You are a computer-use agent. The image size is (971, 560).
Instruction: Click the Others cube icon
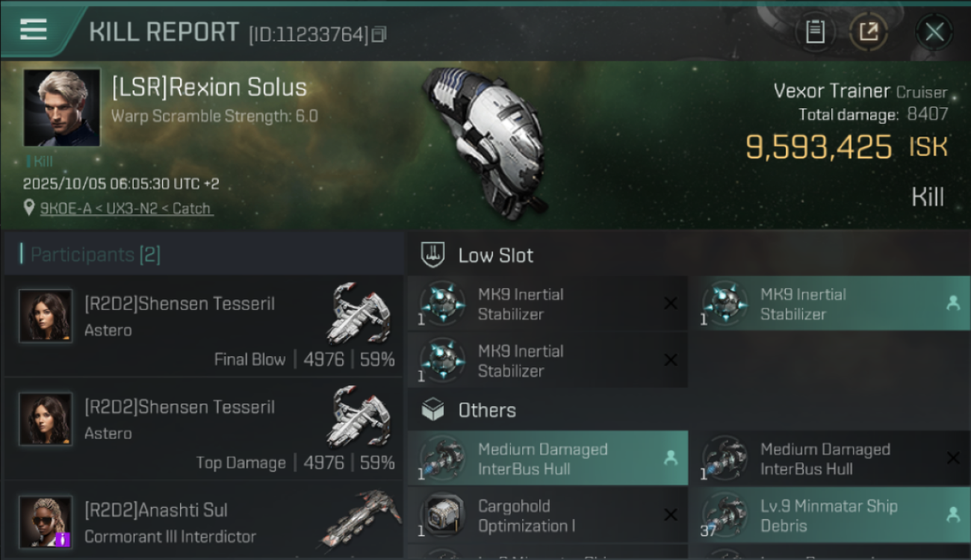[434, 410]
